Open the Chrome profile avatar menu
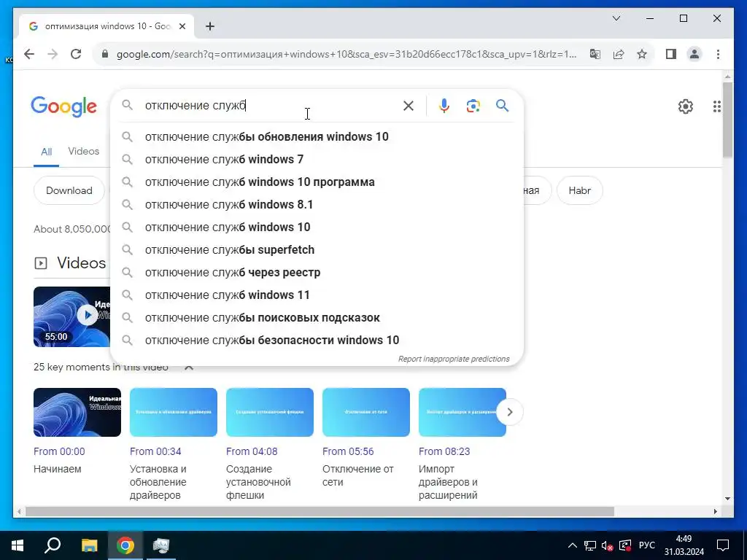Screen dimensions: 747x560 coord(694,54)
